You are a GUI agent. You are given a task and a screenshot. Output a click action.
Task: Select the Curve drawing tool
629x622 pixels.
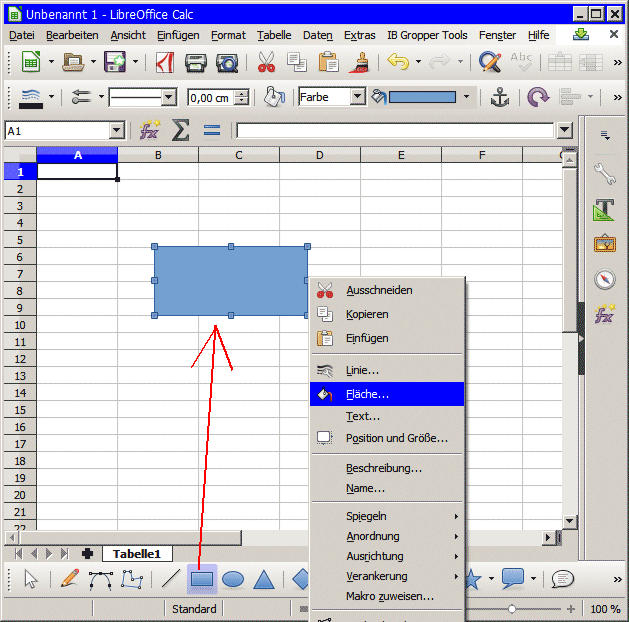point(100,580)
